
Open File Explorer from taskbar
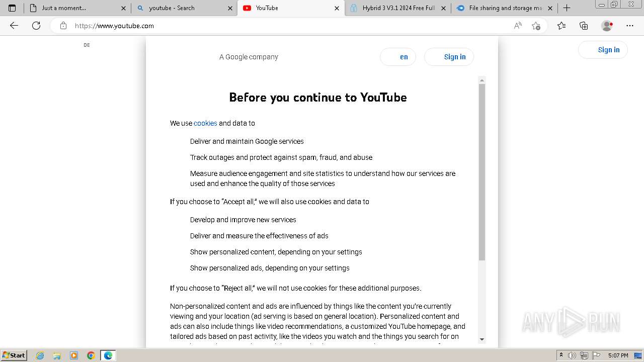tap(57, 355)
